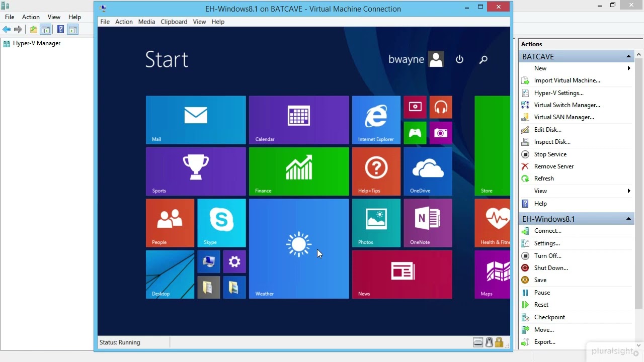644x362 pixels.
Task: Open the Store tile
Action: [x=492, y=146]
